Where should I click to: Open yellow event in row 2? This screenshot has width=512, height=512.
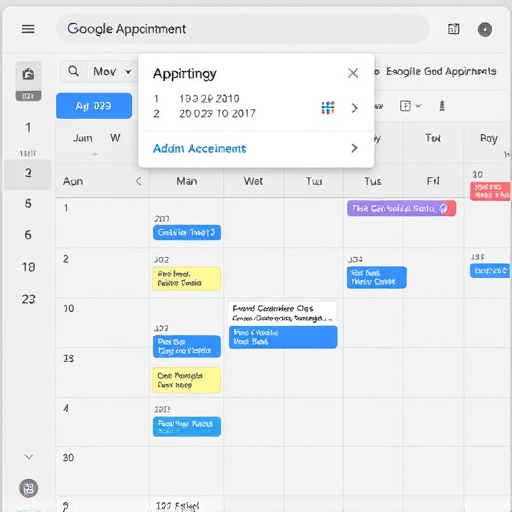[187, 279]
